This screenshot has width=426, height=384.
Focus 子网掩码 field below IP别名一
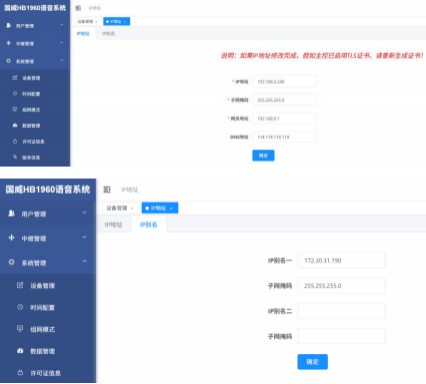pos(341,286)
